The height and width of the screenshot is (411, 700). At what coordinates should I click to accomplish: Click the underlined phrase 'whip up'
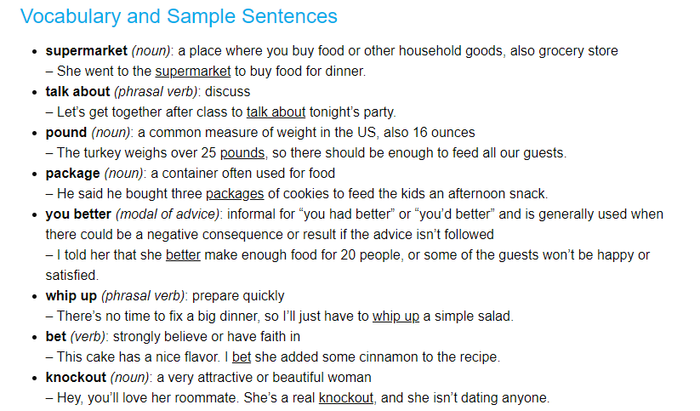tap(396, 316)
